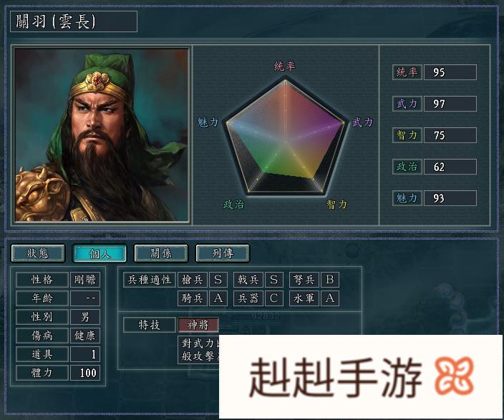Click the 關羽 (雲長) name title box

tap(74, 21)
